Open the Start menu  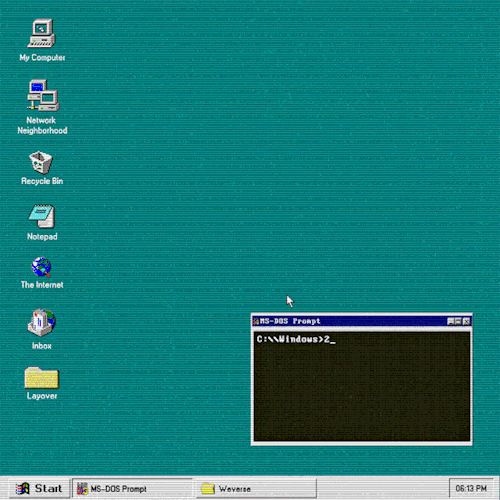(x=39, y=489)
